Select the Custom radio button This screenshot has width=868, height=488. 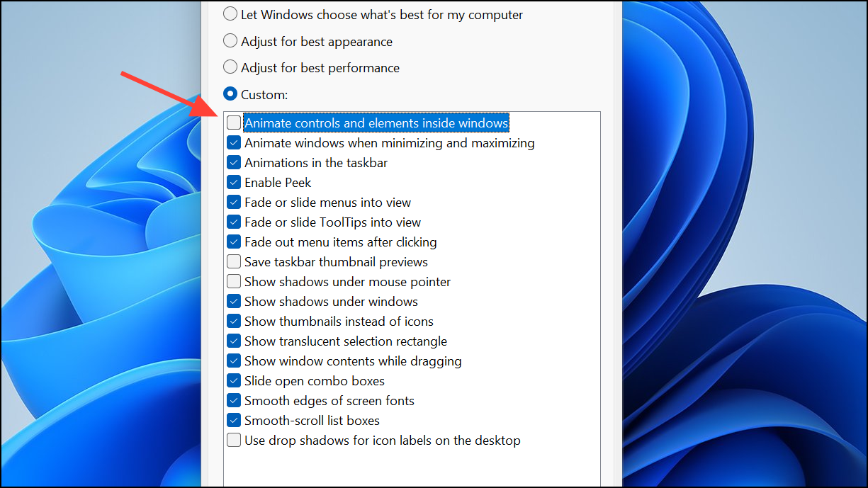coord(230,93)
